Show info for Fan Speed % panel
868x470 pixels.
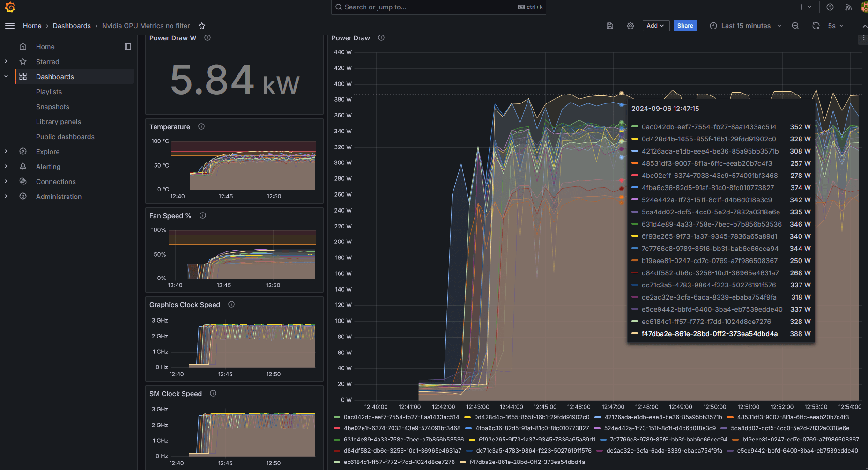pos(203,215)
